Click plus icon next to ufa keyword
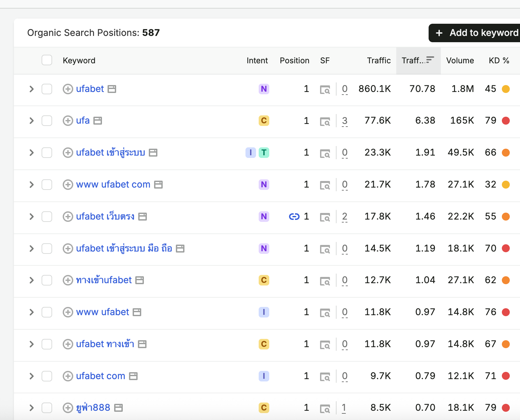This screenshot has width=520, height=420. coord(68,121)
